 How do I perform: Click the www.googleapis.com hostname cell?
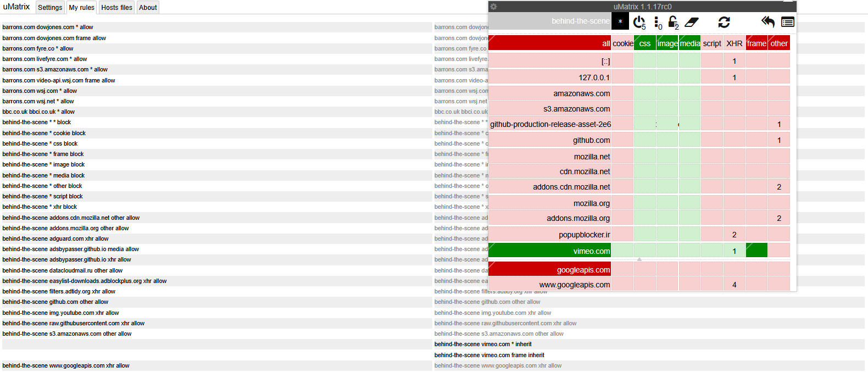click(550, 285)
